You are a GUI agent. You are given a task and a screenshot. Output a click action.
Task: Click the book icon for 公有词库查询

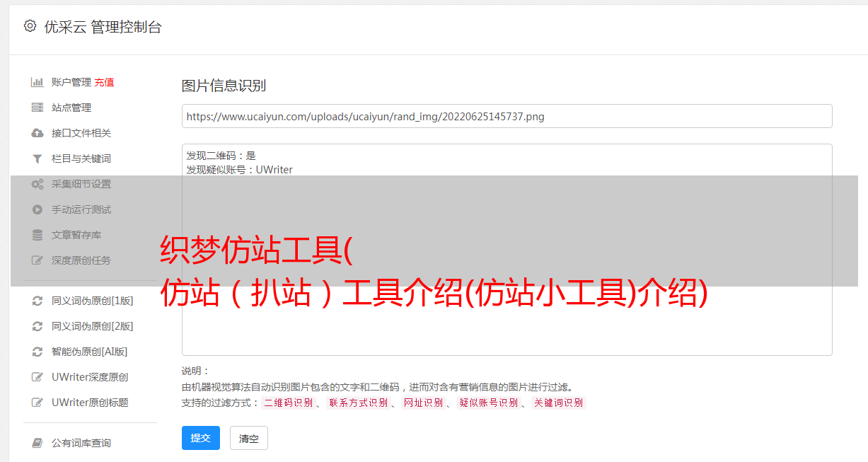[37, 443]
